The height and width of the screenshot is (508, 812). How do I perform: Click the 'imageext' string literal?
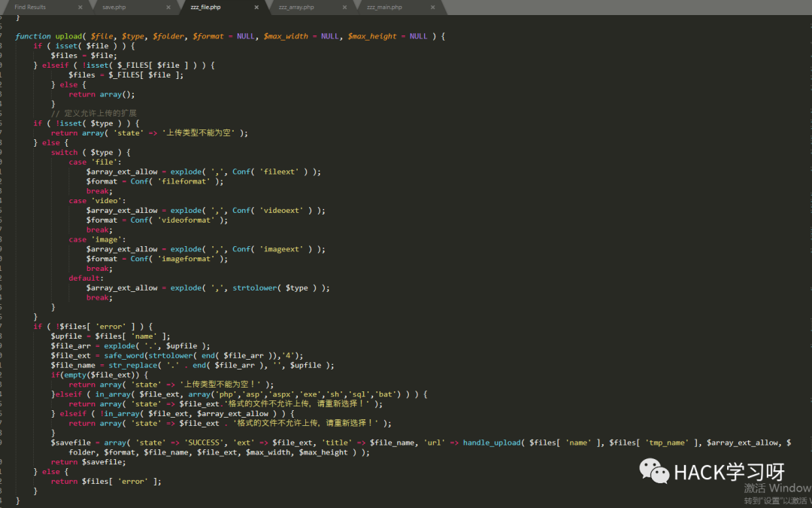(281, 249)
